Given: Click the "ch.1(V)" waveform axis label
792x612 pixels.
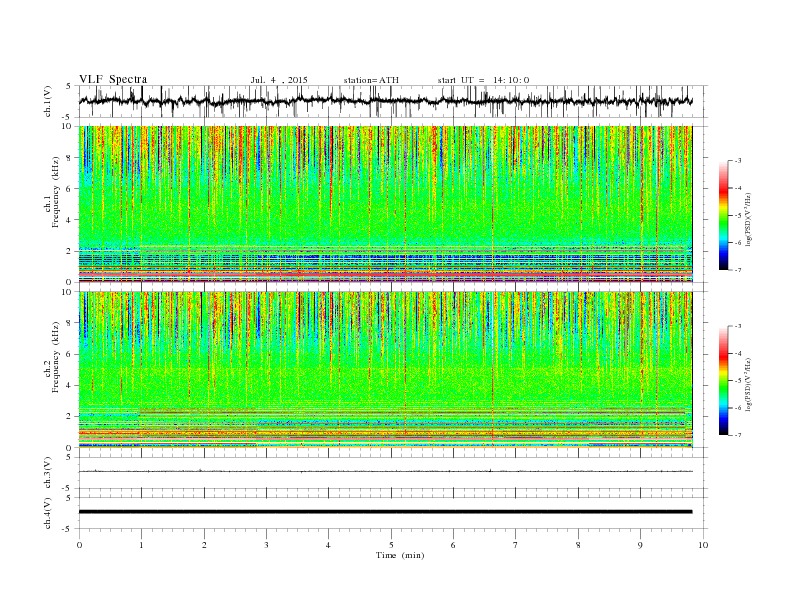Looking at the screenshot, I should click(48, 101).
